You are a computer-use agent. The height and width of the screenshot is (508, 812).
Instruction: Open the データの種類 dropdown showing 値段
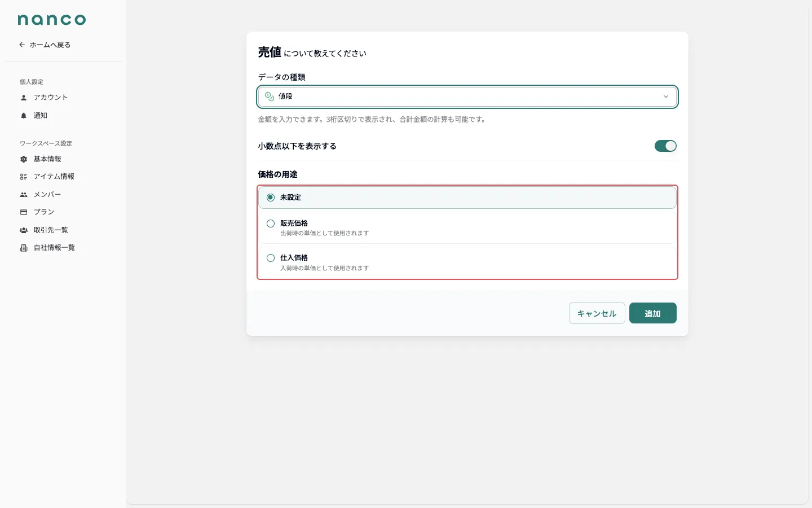click(x=467, y=97)
